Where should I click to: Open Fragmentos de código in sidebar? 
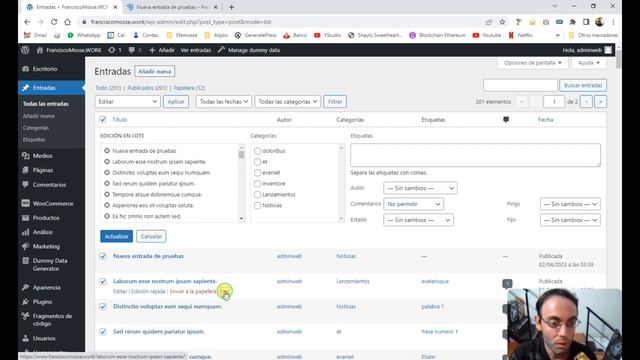click(52, 320)
